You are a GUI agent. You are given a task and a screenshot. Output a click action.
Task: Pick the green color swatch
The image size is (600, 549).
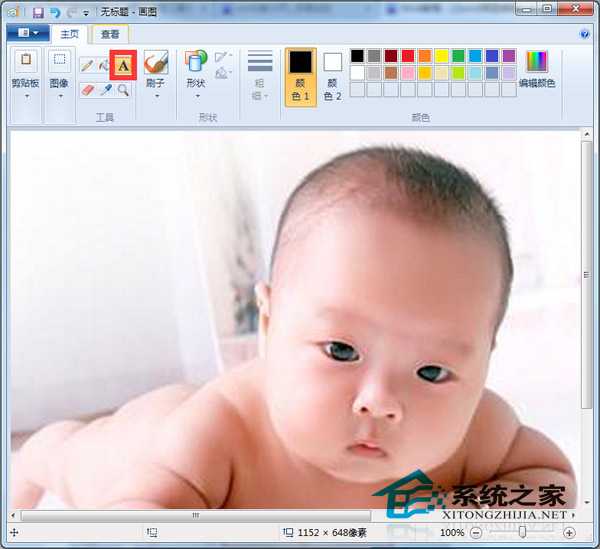tap(458, 56)
